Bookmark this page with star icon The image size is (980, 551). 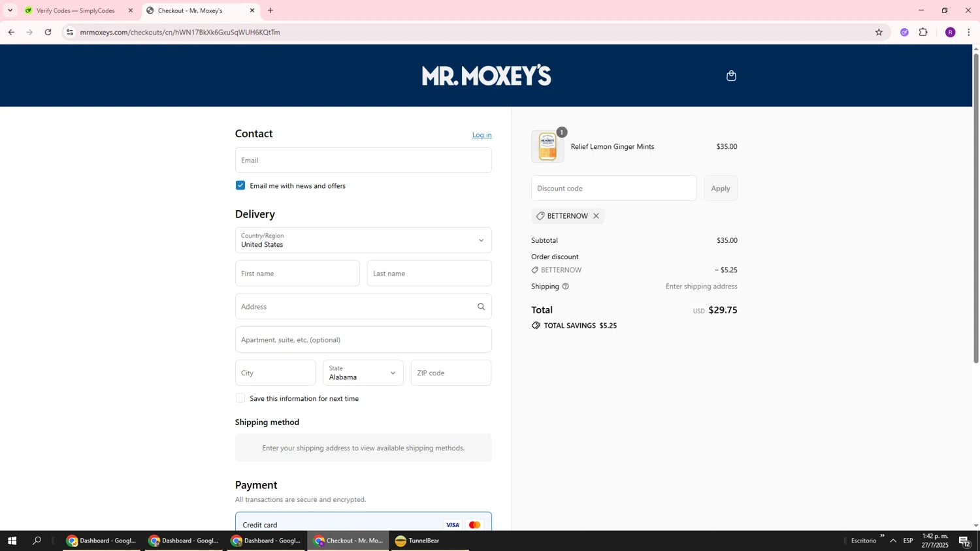[x=879, y=32]
